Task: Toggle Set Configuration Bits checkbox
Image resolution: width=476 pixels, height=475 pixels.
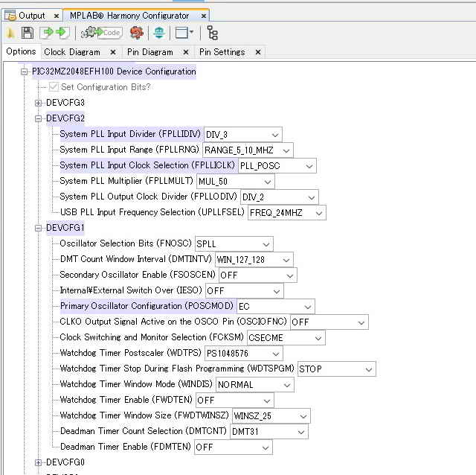Action: click(x=54, y=87)
